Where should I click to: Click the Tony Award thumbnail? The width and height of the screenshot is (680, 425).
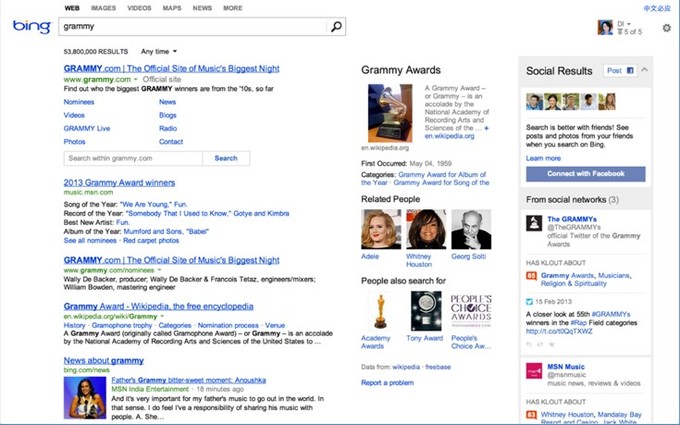click(426, 311)
